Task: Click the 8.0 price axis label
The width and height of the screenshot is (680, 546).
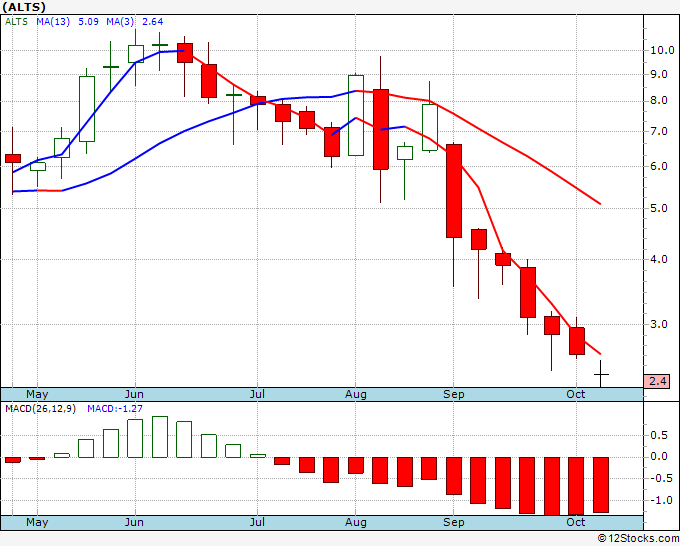Action: pos(659,101)
